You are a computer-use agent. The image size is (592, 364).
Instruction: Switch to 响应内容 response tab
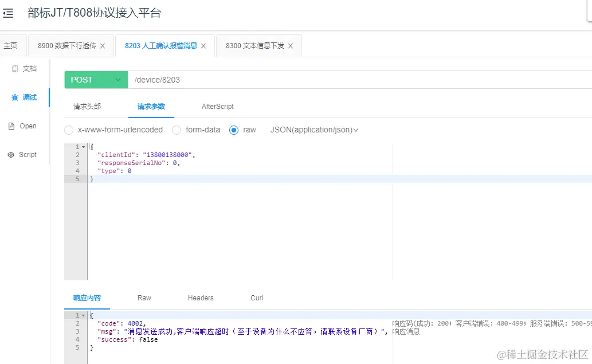[x=87, y=298]
